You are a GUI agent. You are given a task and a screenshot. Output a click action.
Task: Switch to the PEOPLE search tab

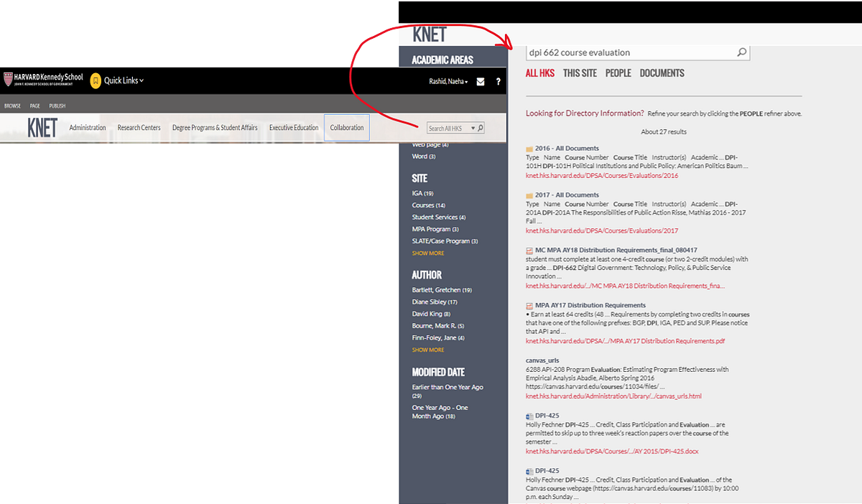(618, 73)
